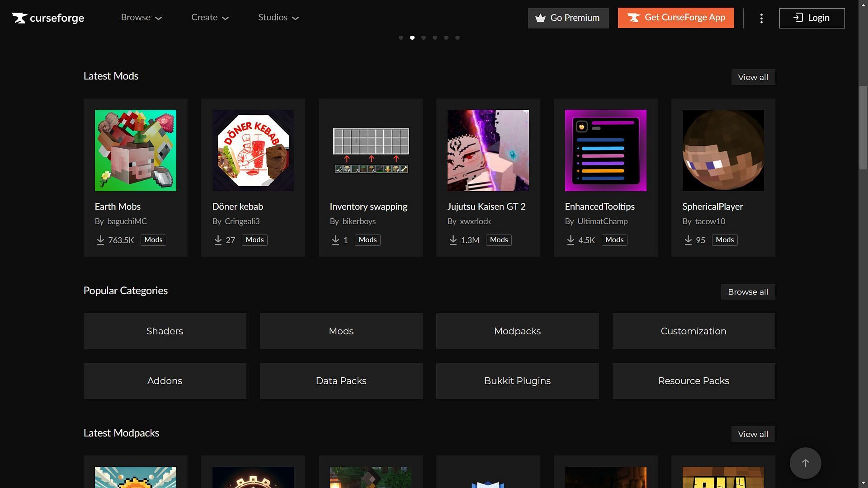Viewport: 868px width, 488px height.
Task: Click the Login user icon
Action: tap(797, 18)
